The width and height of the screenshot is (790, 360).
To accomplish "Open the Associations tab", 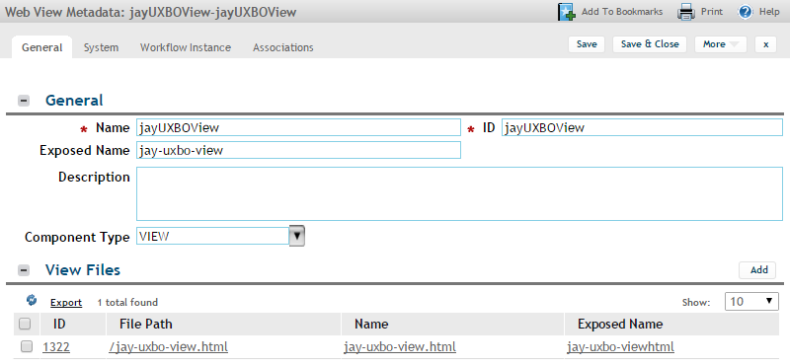I will click(283, 47).
